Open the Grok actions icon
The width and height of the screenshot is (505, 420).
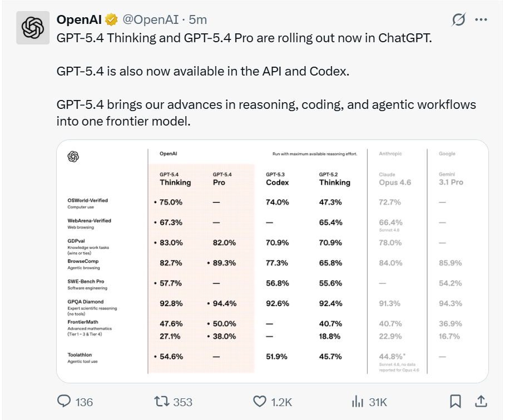[458, 19]
